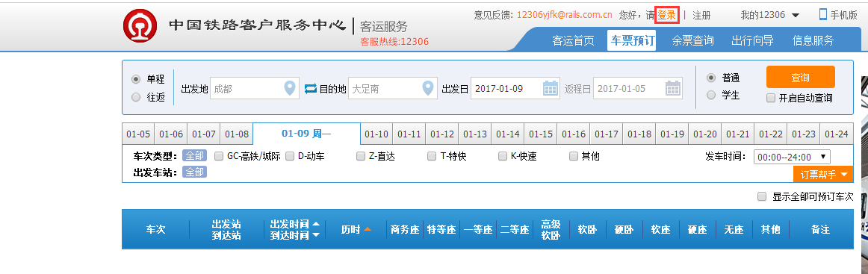Open 余票查询 navigation tab
The image size is (868, 274).
point(692,40)
